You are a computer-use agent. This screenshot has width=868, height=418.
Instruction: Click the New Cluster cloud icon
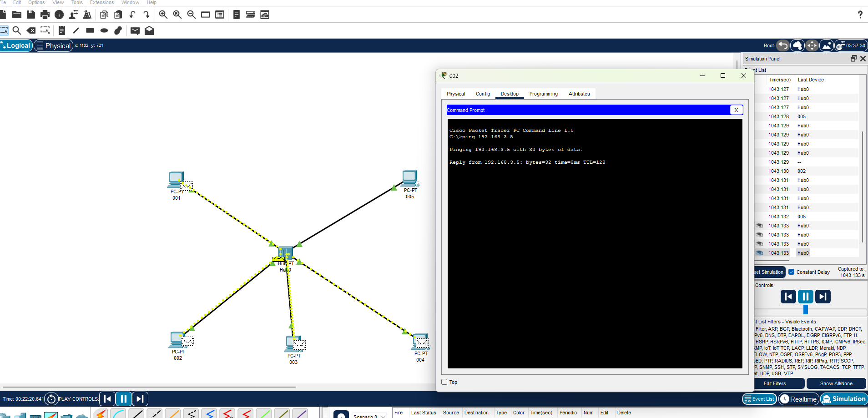coord(797,45)
